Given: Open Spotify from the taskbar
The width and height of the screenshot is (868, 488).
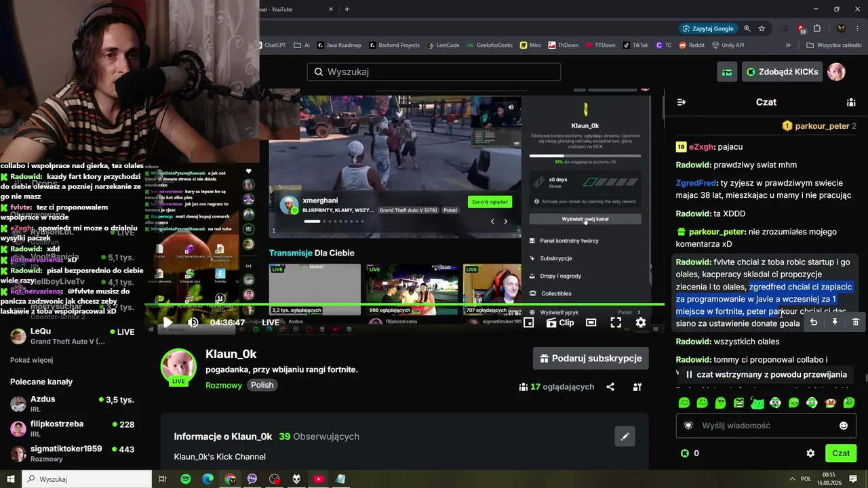Looking at the screenshot, I should (186, 479).
